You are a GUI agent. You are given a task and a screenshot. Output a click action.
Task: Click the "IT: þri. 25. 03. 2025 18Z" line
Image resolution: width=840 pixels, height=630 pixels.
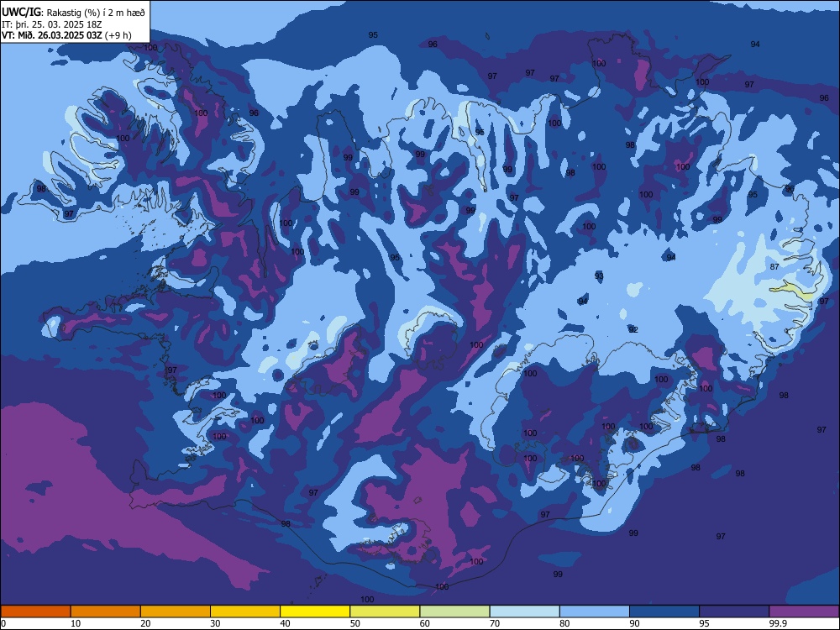point(51,24)
